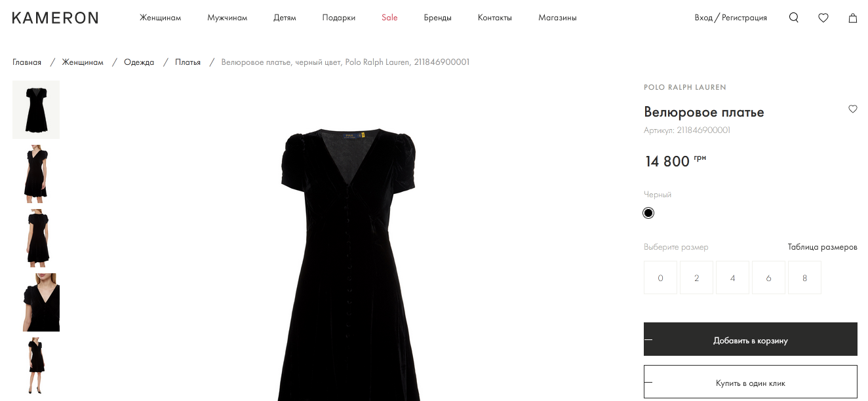Go to the Sale section
The height and width of the screenshot is (401, 868).
tap(389, 18)
